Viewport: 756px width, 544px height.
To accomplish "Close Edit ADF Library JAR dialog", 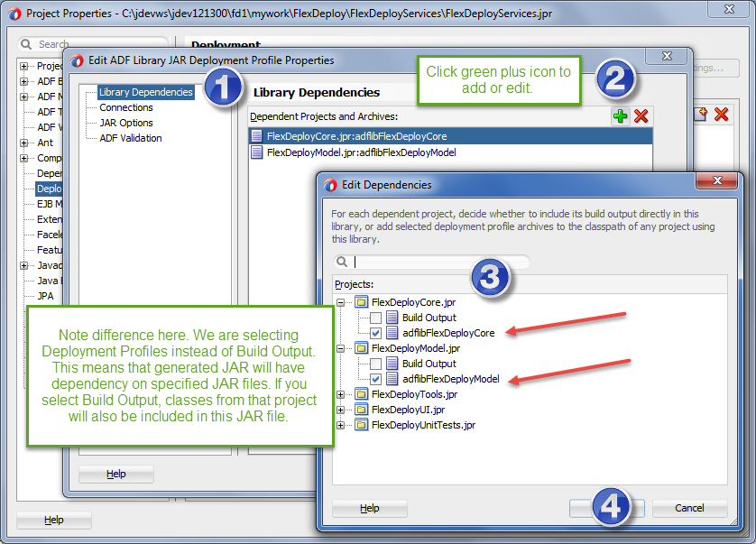I will (667, 56).
